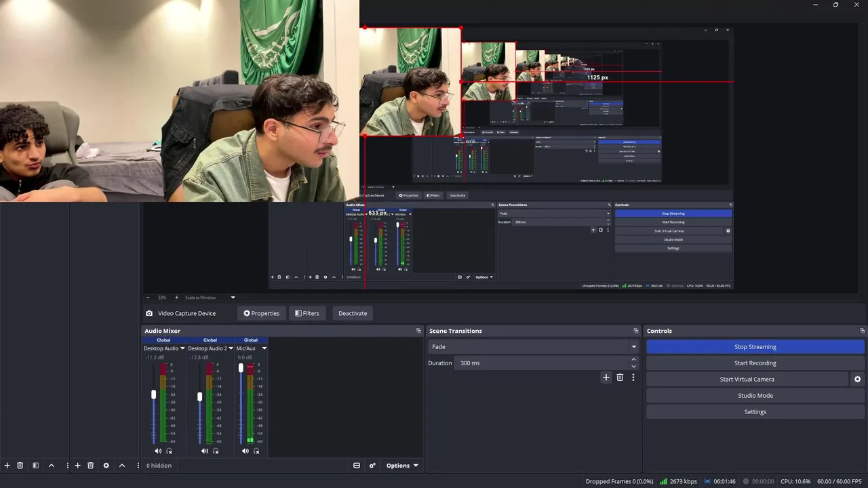Deactivate the Video Capture Device
This screenshot has height=488, width=868.
353,313
